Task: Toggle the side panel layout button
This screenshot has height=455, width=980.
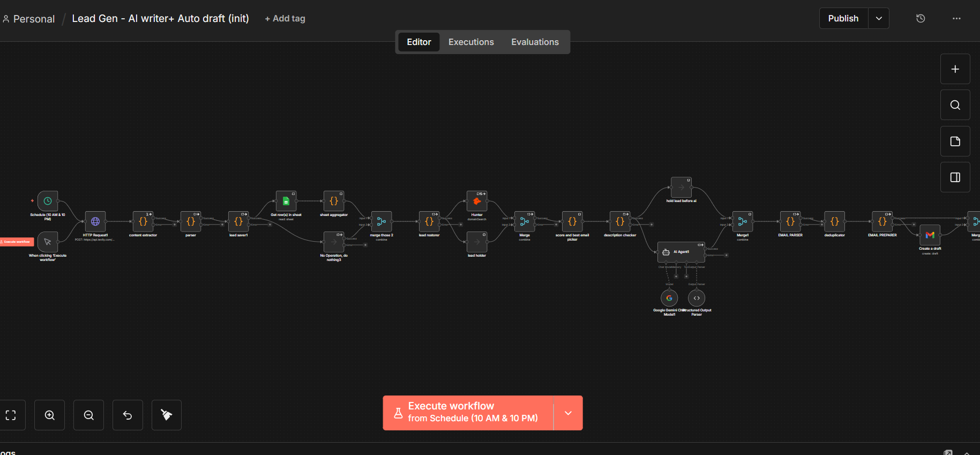Action: pyautogui.click(x=955, y=177)
